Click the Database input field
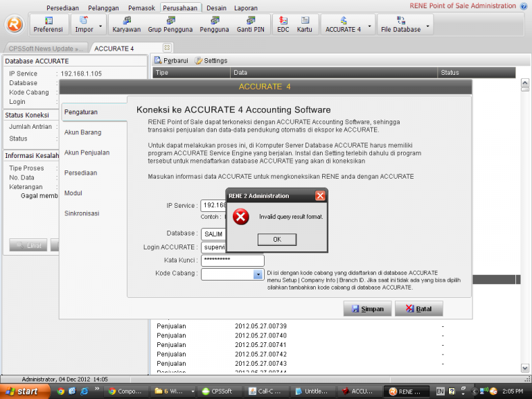This screenshot has width=532, height=399. coord(213,234)
